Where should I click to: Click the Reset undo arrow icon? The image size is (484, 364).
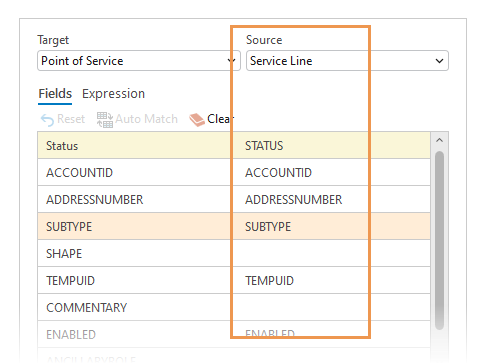click(47, 120)
